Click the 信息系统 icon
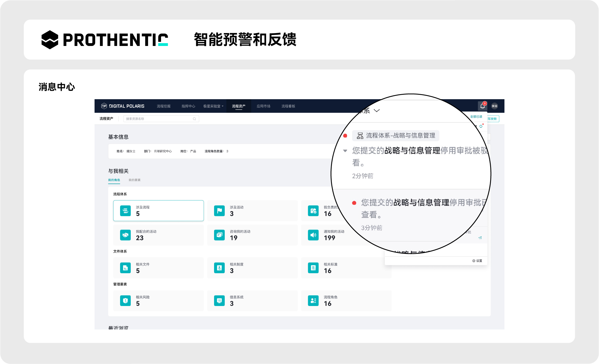 click(219, 300)
